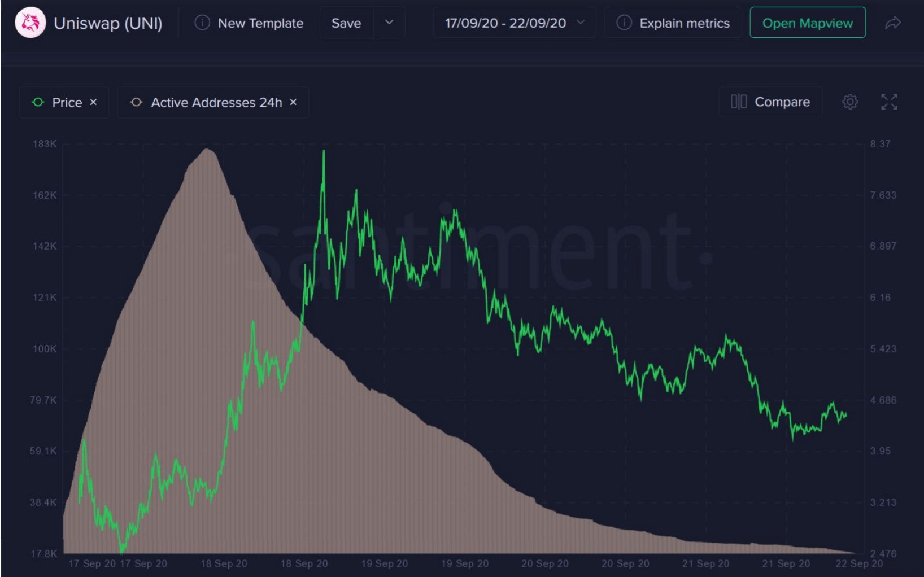This screenshot has height=577, width=924.
Task: Click the share arrow icon
Action: coord(893,23)
